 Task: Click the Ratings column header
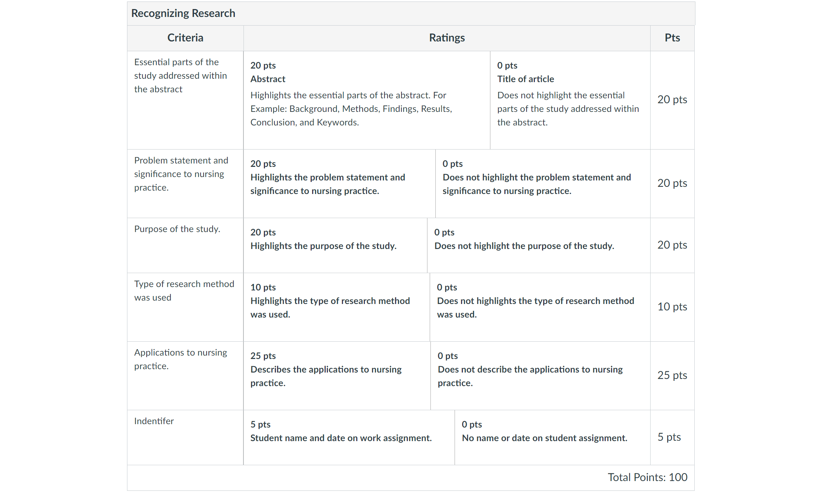tap(447, 38)
